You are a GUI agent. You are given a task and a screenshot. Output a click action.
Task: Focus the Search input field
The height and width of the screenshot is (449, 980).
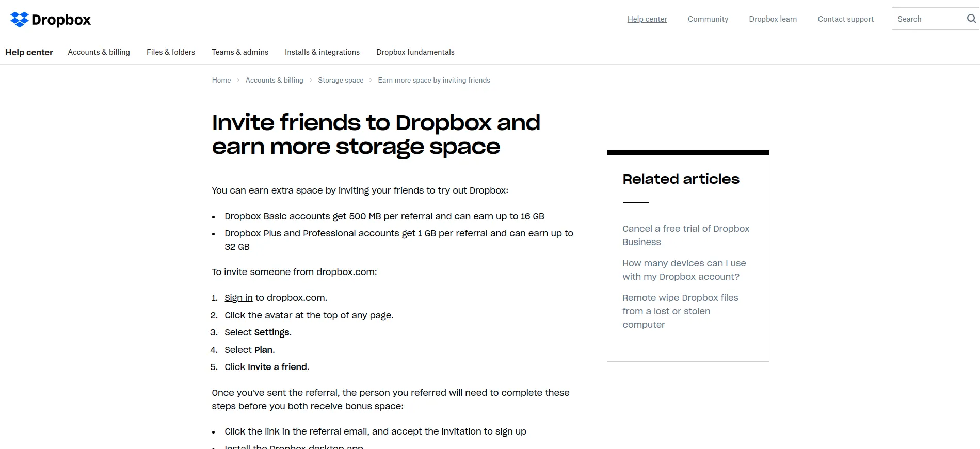[928, 19]
